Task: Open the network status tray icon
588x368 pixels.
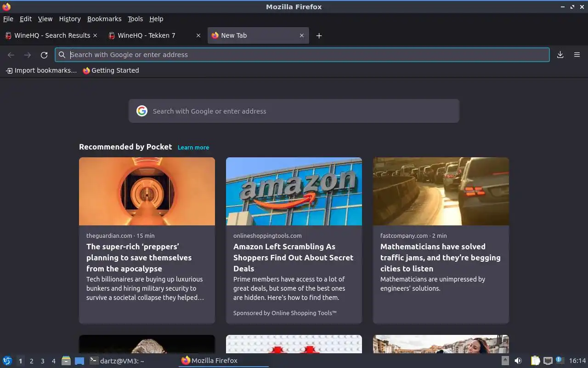Action: (x=548, y=361)
